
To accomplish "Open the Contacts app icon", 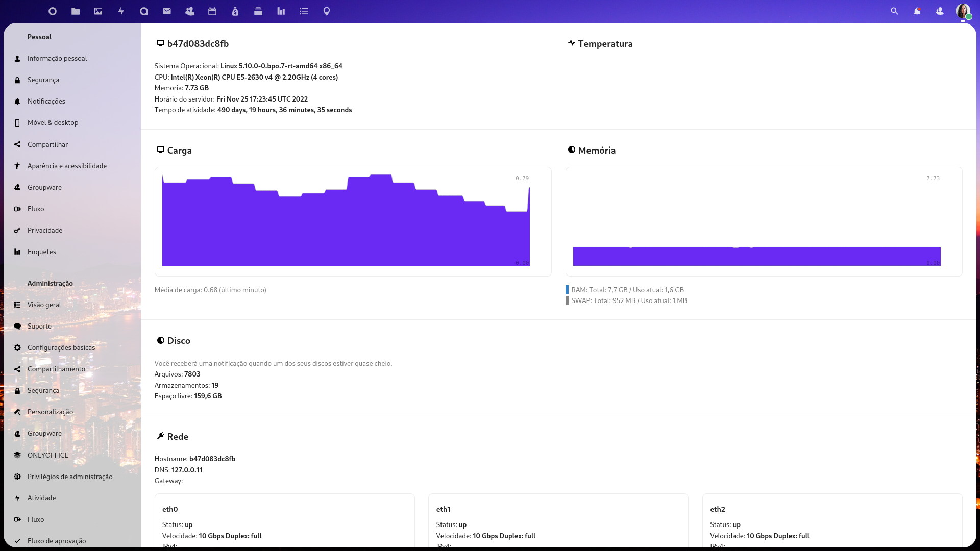I will point(190,11).
